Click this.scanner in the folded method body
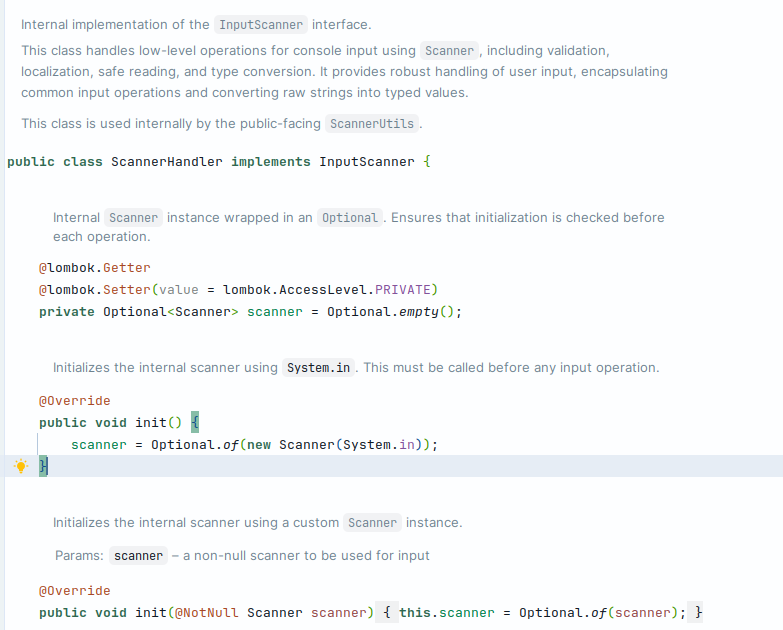This screenshot has width=783, height=630. (446, 613)
